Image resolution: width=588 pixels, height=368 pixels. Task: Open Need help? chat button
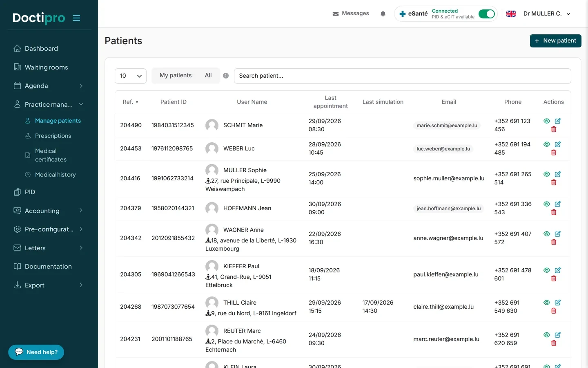click(x=36, y=352)
